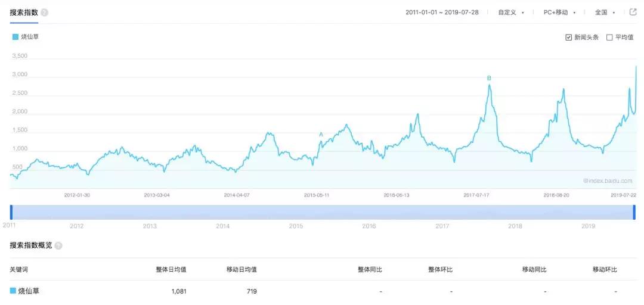644x305 pixels.
Task: Click the 烧仙草 legend label above chart
Action: [x=30, y=37]
